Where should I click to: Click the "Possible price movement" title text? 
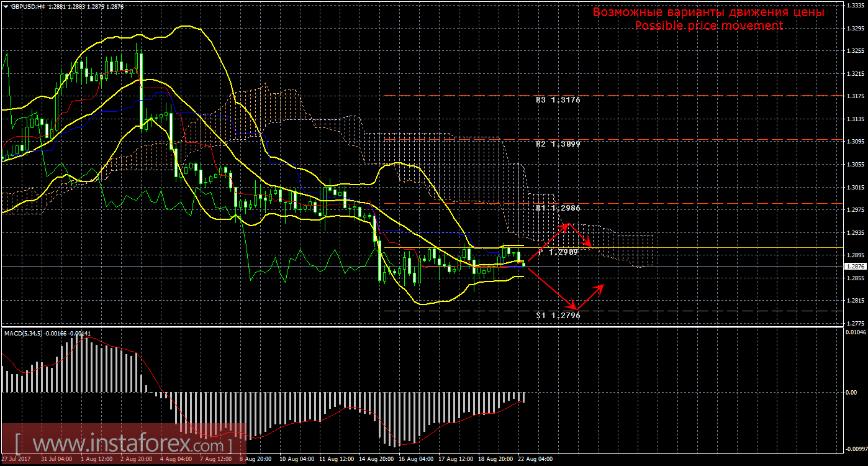pyautogui.click(x=708, y=25)
